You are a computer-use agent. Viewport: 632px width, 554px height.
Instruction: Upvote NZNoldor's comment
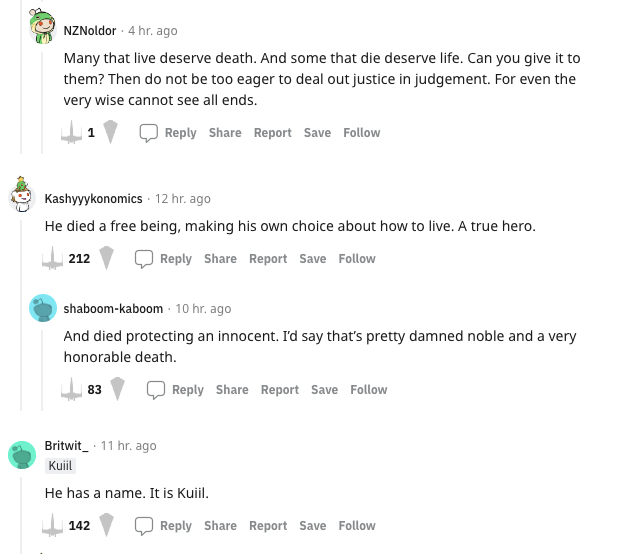[71, 132]
